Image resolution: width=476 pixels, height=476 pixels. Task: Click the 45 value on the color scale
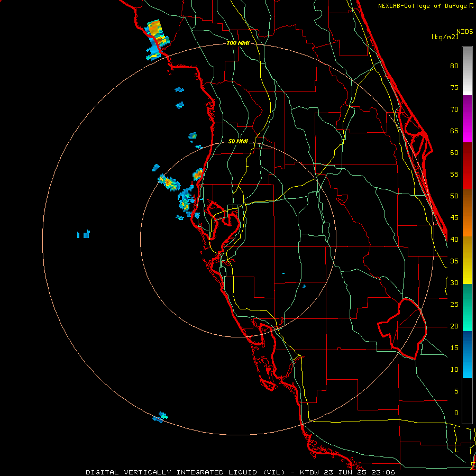point(454,218)
